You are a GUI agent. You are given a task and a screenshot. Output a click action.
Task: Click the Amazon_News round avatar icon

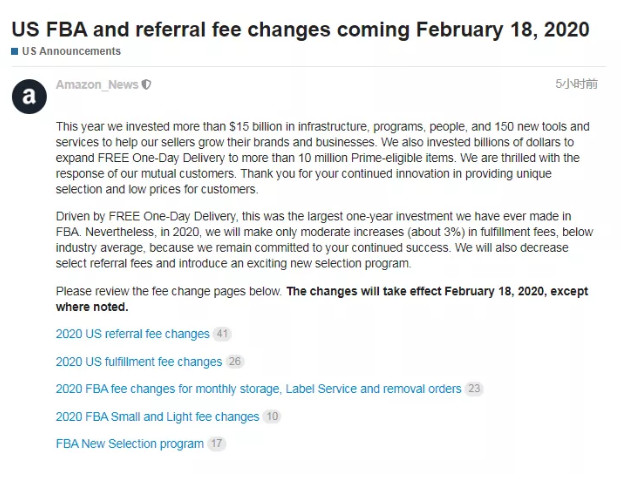click(x=29, y=97)
